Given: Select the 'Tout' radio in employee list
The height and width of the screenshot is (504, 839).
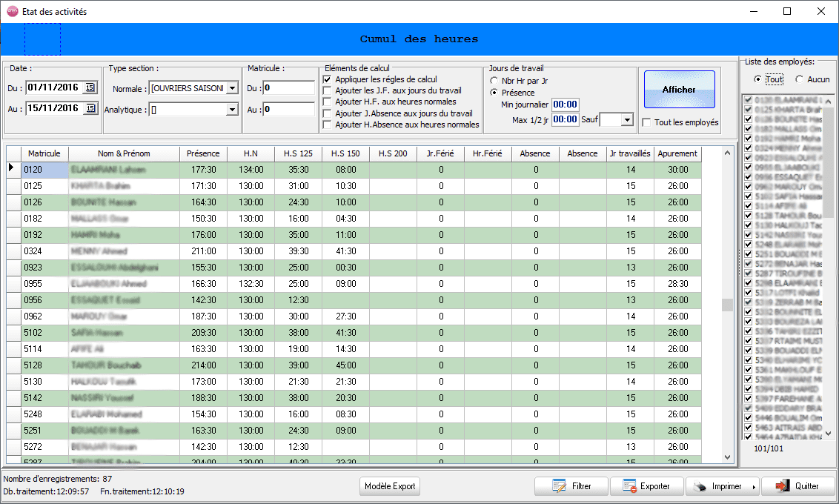Looking at the screenshot, I should point(757,79).
